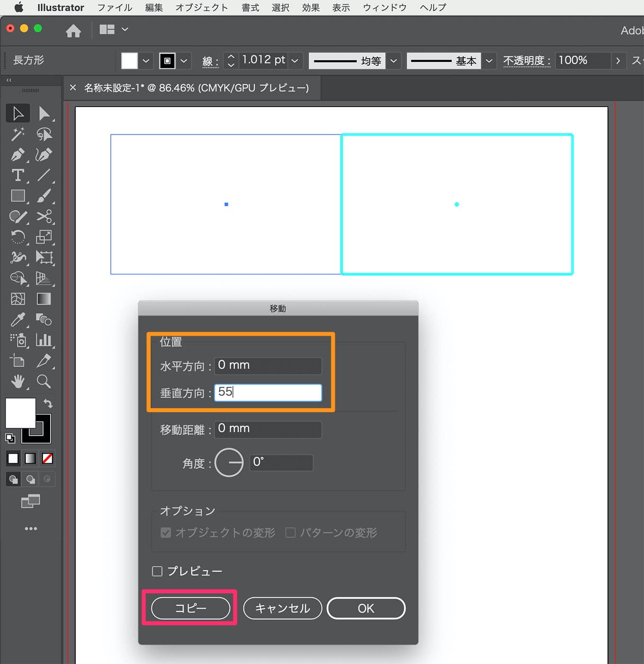Open the 編集 menu
Viewport: 644px width, 664px height.
click(x=154, y=8)
